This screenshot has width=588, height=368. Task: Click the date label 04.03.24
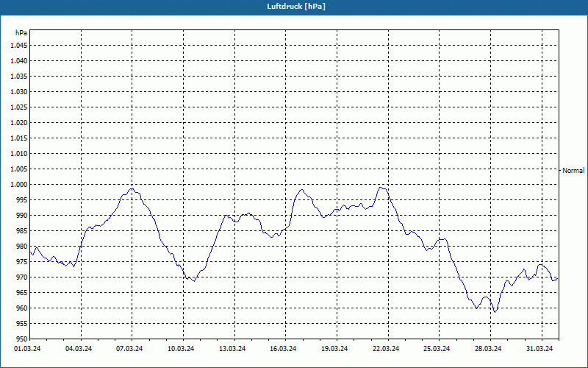[x=79, y=349]
